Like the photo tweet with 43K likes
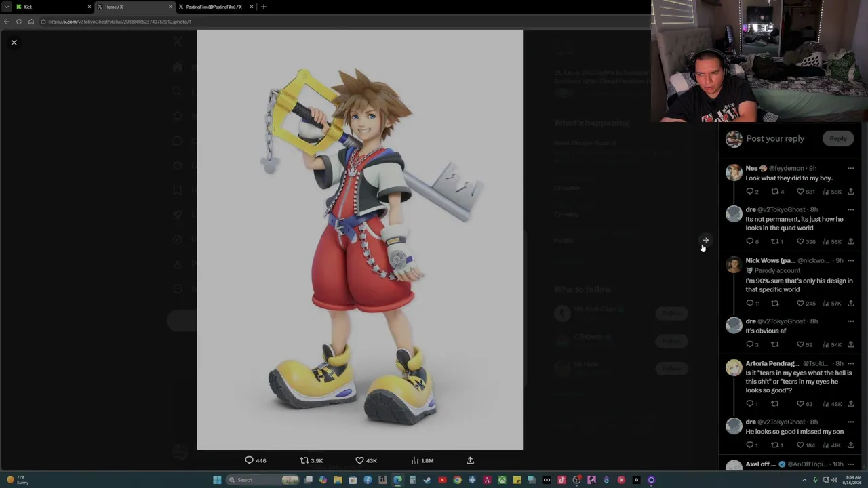Screen dimensions: 868x488 point(366,460)
